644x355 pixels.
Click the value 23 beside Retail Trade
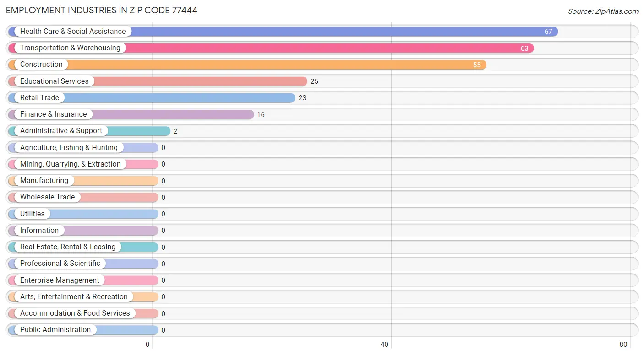(302, 98)
